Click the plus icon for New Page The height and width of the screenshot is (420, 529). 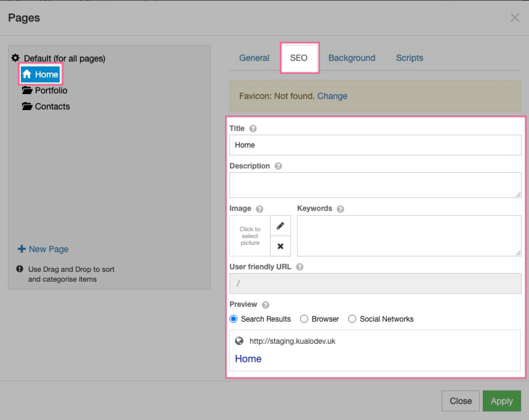pos(22,249)
